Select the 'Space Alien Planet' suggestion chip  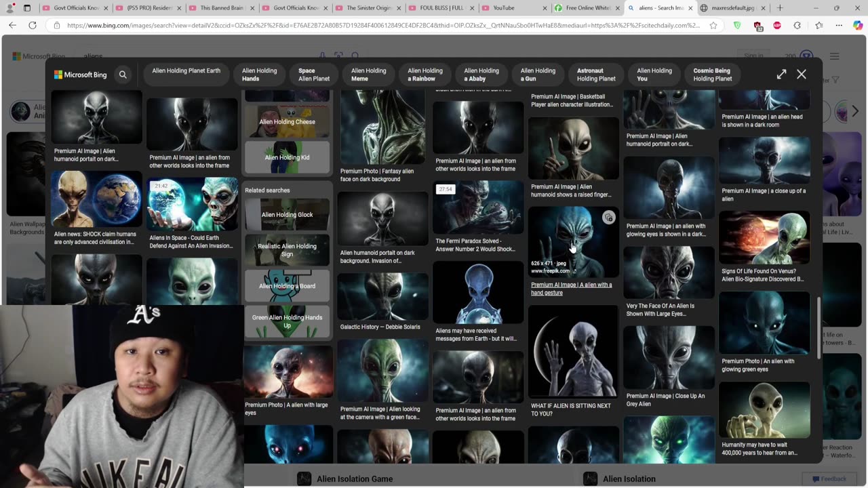[314, 75]
